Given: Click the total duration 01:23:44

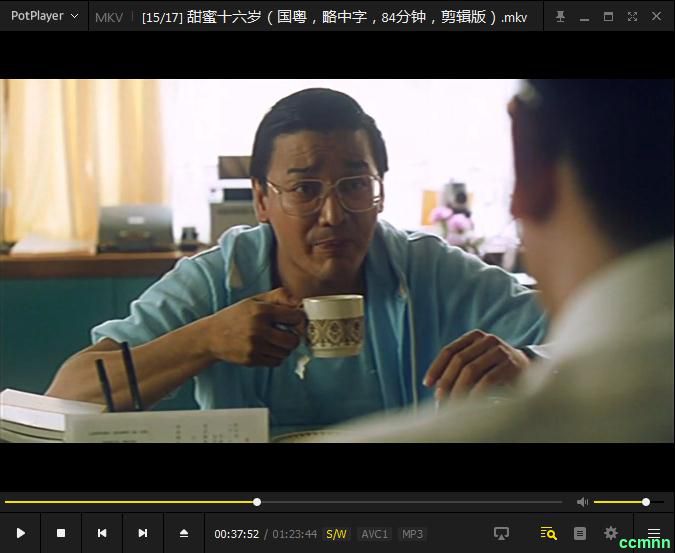Looking at the screenshot, I should click(x=294, y=534).
